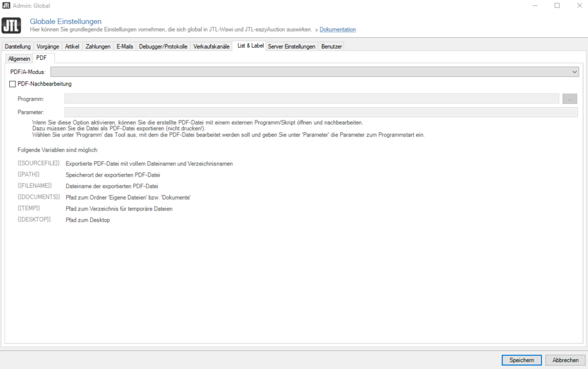Open the E-Mails tab
Viewport: 588px width, 369px height.
tap(125, 46)
